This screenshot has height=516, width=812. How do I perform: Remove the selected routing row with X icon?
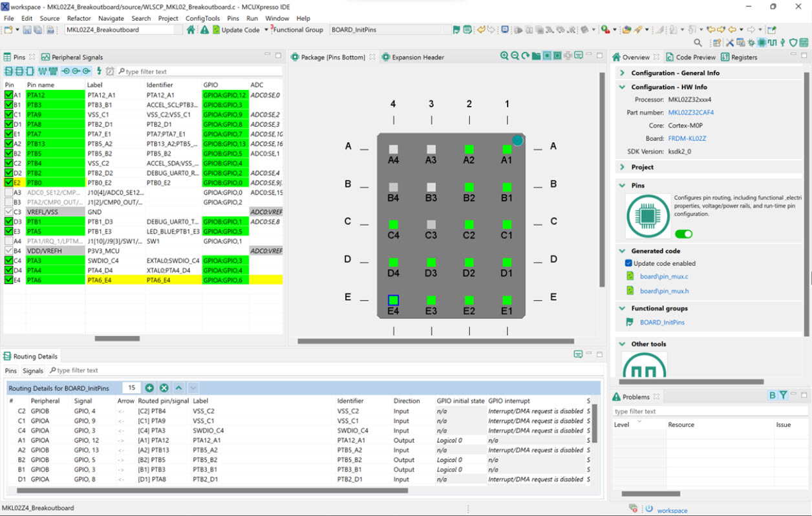(164, 388)
